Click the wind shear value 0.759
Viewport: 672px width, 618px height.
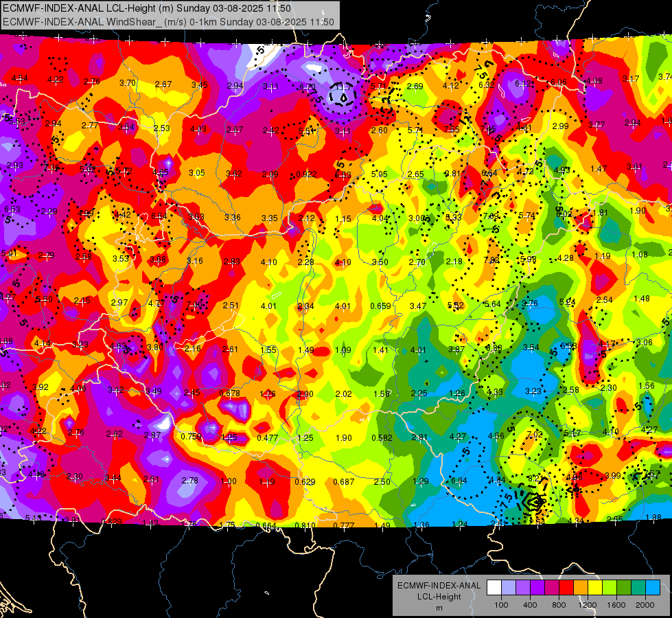[x=191, y=437]
